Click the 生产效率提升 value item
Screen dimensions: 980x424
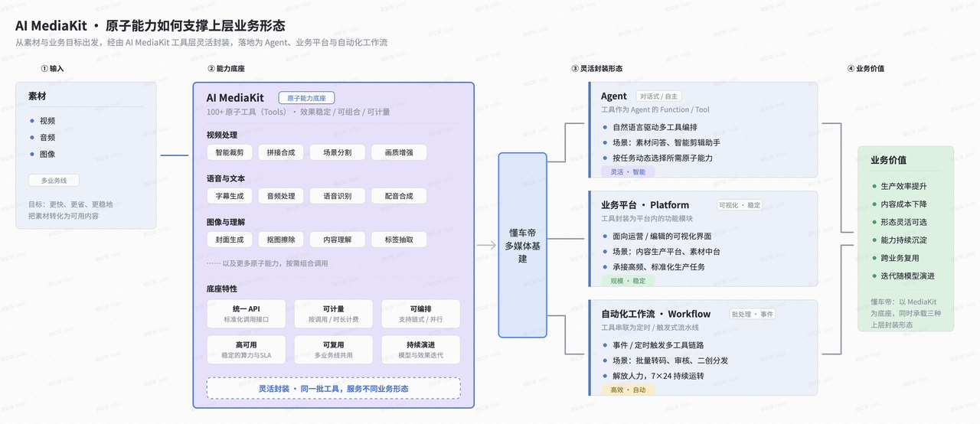click(x=903, y=186)
